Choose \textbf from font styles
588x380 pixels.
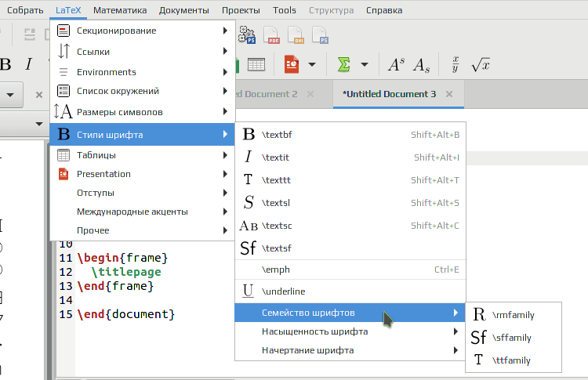(350, 135)
